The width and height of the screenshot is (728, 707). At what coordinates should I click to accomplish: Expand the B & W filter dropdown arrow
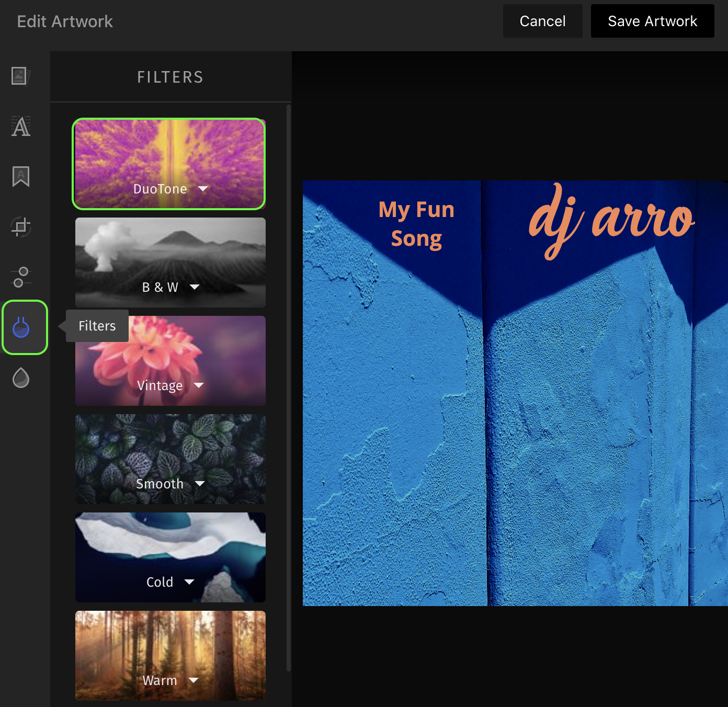pyautogui.click(x=195, y=287)
